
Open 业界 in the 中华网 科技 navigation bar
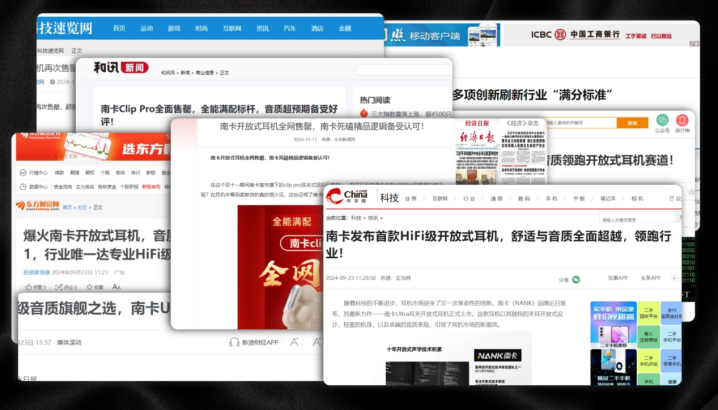coord(411,198)
